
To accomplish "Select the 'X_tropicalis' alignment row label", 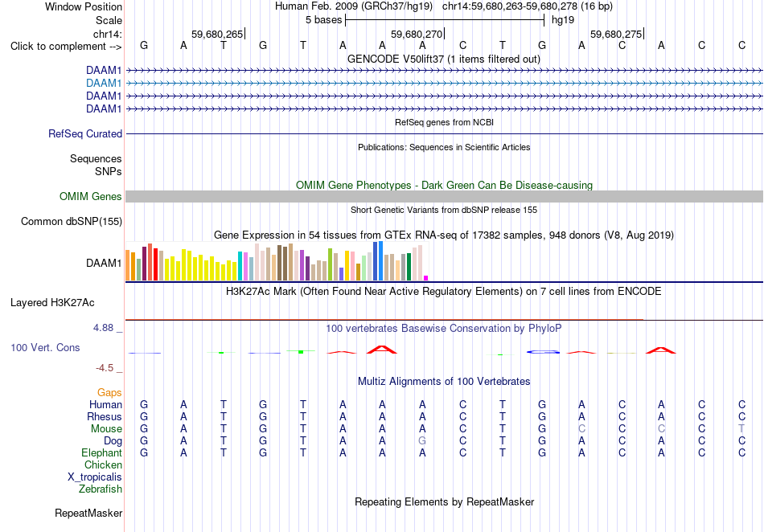I will point(95,477).
